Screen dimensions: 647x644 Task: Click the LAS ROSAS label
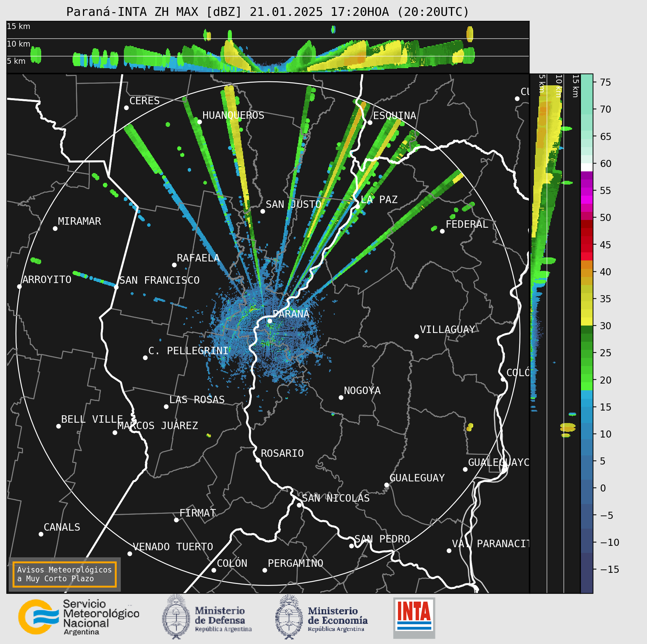click(197, 399)
